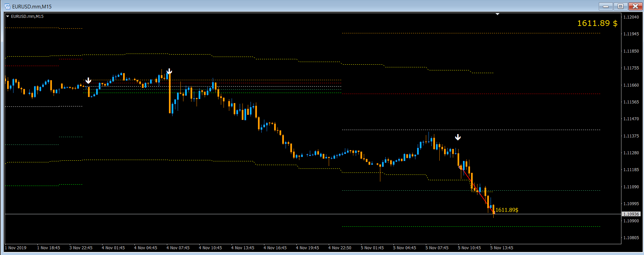Click price axis label 1.11660
The height and width of the screenshot is (255, 644).
pos(631,85)
